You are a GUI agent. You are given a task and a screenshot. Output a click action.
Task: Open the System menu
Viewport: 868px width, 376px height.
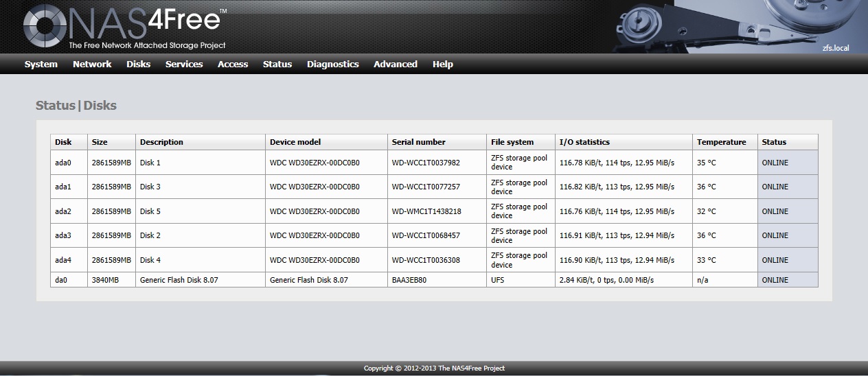[41, 64]
